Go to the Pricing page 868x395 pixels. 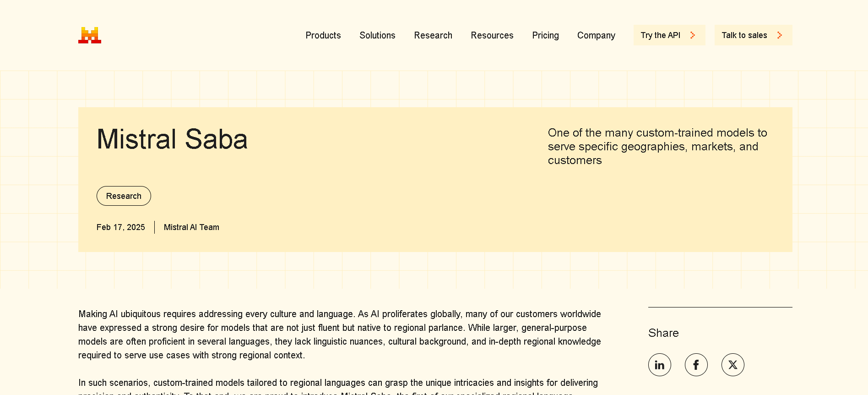pos(545,35)
